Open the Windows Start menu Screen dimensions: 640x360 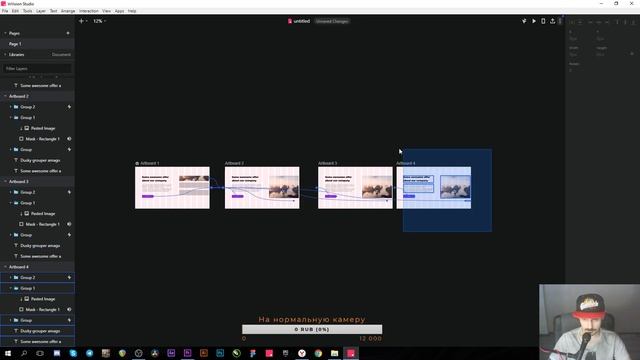tap(8, 353)
